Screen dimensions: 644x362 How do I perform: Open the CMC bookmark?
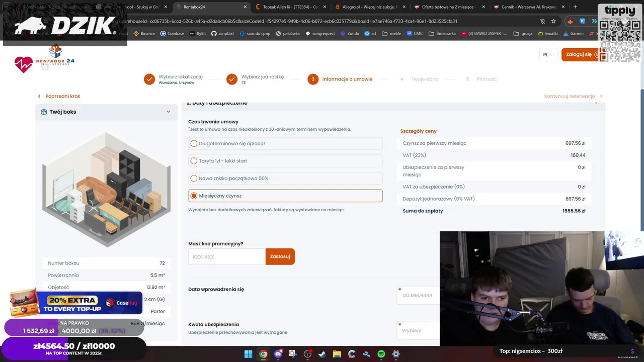click(415, 34)
